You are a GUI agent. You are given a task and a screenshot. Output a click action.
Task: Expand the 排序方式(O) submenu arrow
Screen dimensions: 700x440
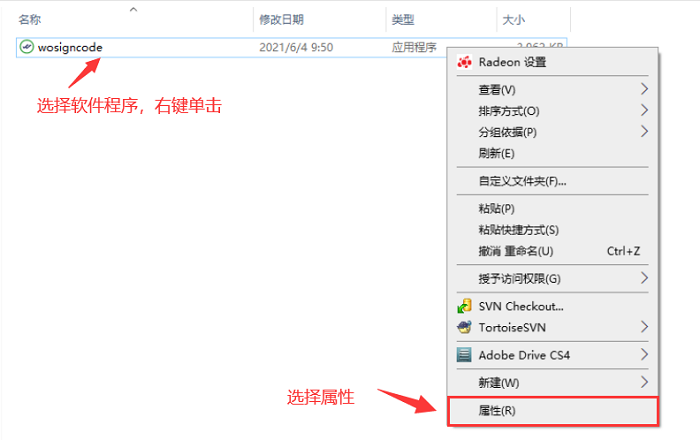[x=644, y=111]
